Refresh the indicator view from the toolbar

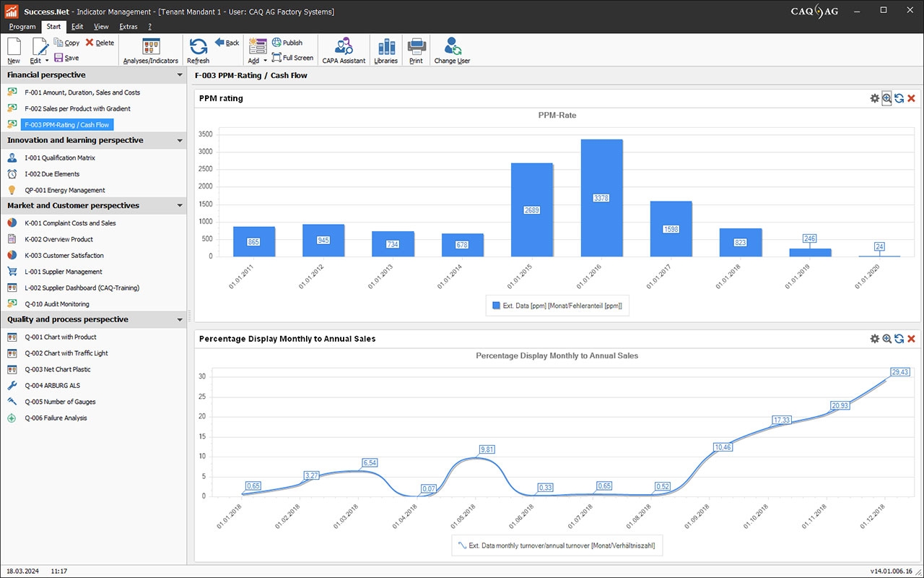tap(198, 51)
